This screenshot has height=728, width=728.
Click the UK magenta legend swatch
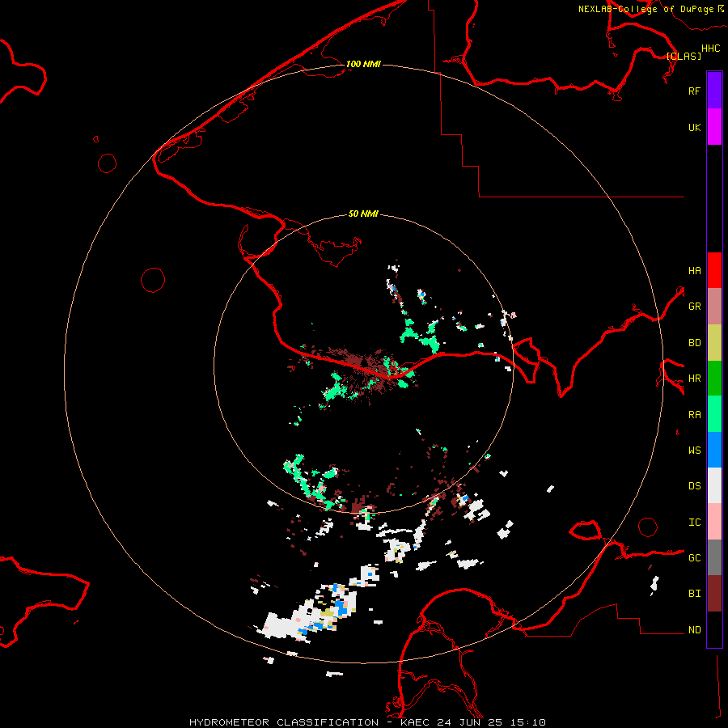[x=714, y=127]
